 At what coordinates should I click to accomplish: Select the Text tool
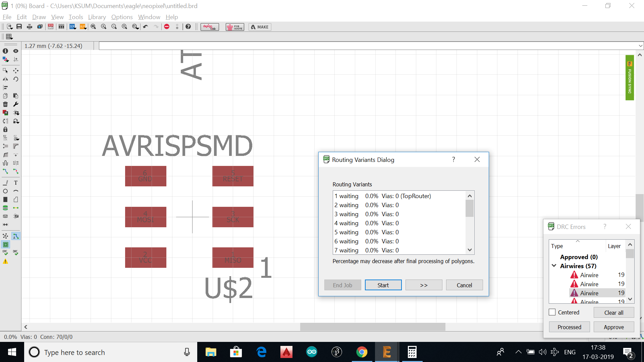point(16,183)
